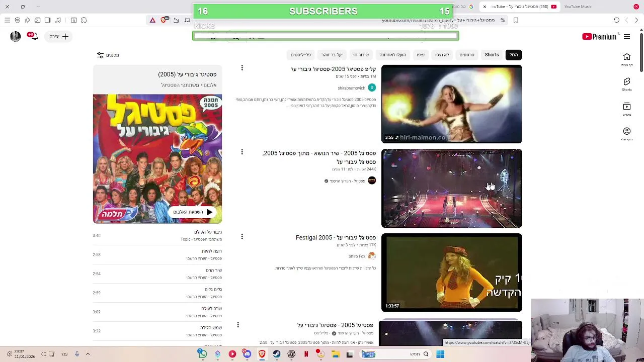
Task: Click the Create (יצירה) plus button
Action: [59, 36]
